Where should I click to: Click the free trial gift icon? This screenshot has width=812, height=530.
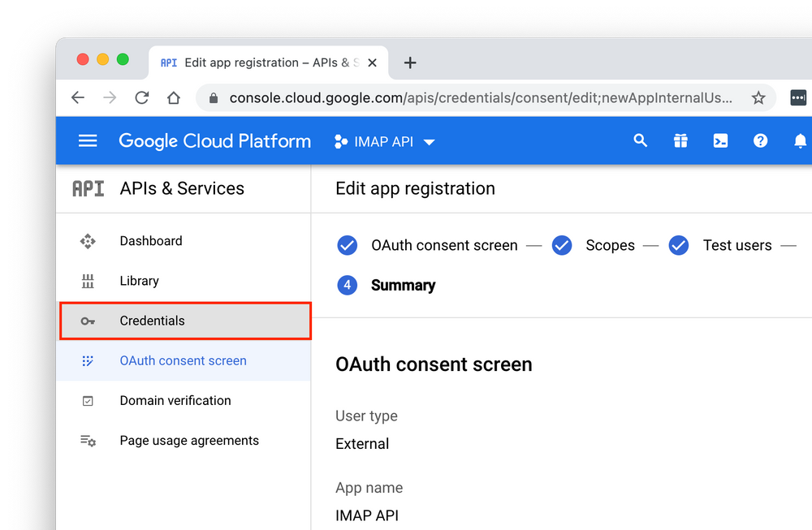pyautogui.click(x=680, y=140)
